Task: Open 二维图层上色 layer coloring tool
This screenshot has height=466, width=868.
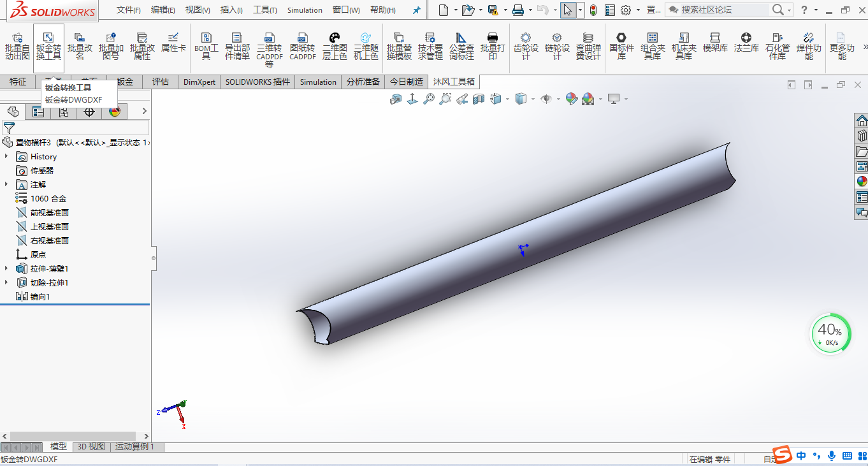Action: (x=335, y=48)
